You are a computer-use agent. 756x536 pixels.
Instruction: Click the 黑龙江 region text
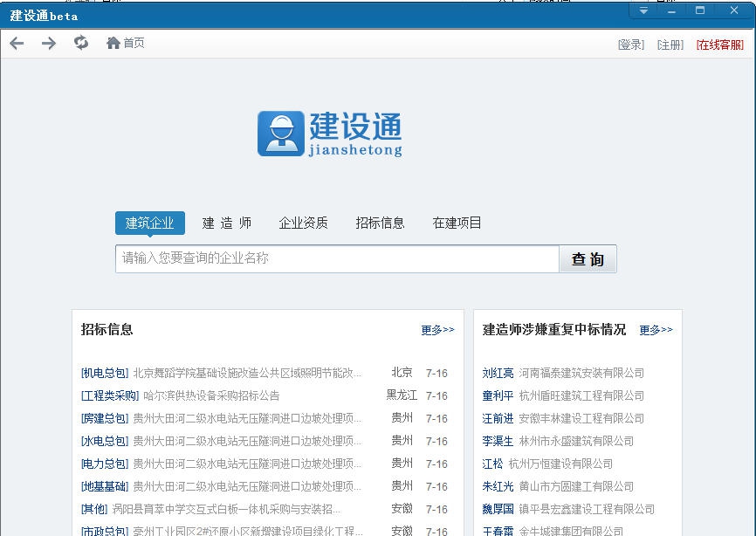pos(402,395)
